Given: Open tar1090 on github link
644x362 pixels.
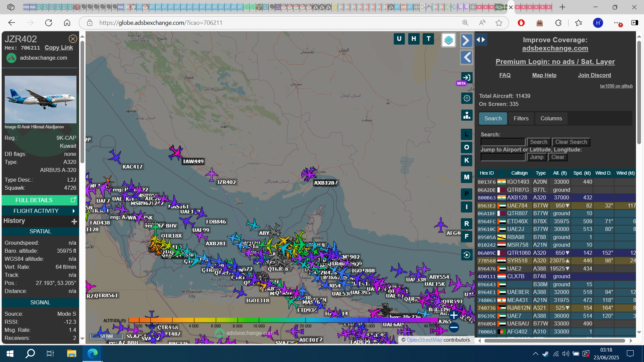Looking at the screenshot, I should [616, 86].
